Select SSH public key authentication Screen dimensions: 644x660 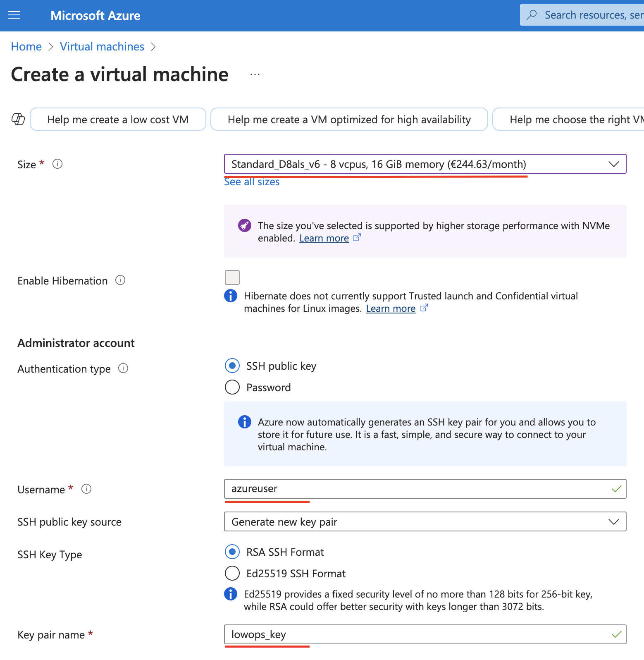pyautogui.click(x=232, y=366)
